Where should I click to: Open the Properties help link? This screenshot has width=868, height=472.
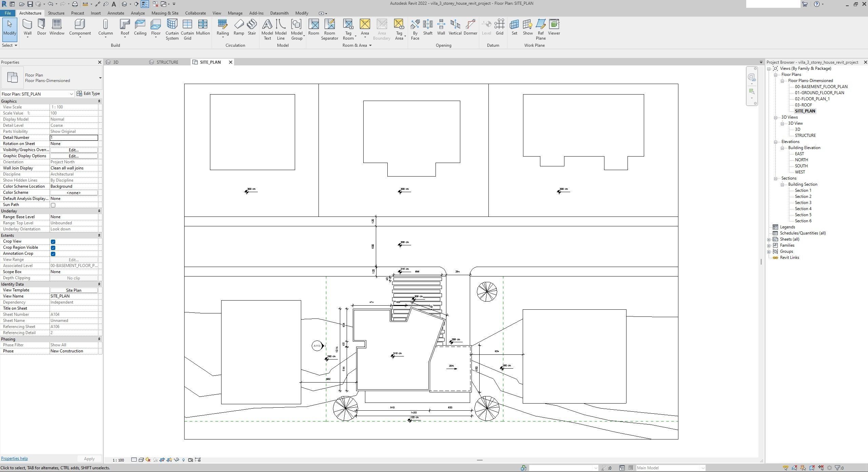coord(14,458)
